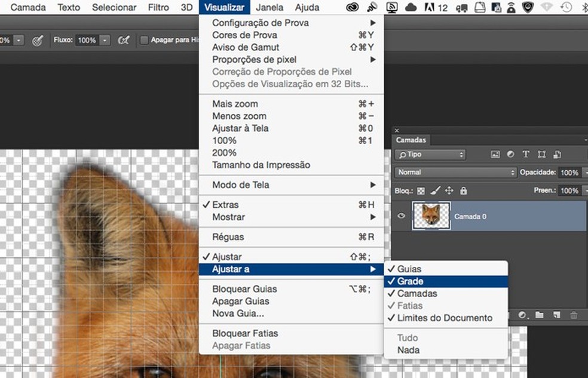Viewport: 588px width, 378px height.
Task: Click Camada 0 layer thumbnail
Action: (x=431, y=216)
